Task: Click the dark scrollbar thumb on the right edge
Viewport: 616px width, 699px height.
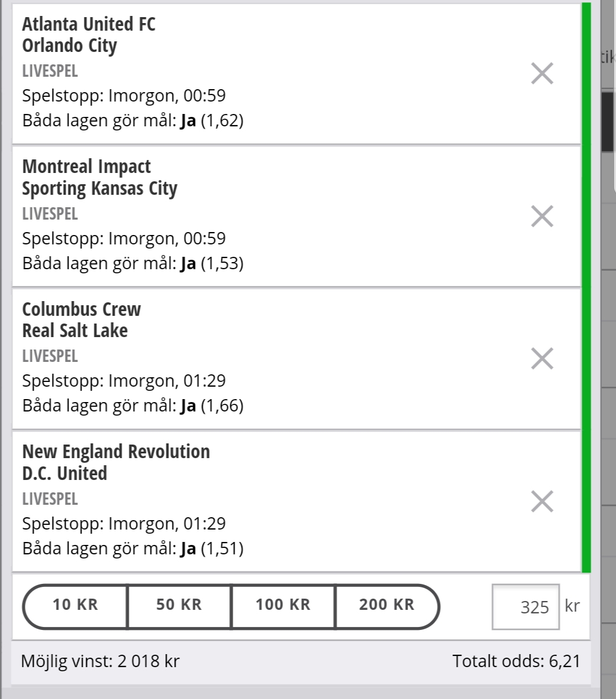Action: pyautogui.click(x=608, y=121)
